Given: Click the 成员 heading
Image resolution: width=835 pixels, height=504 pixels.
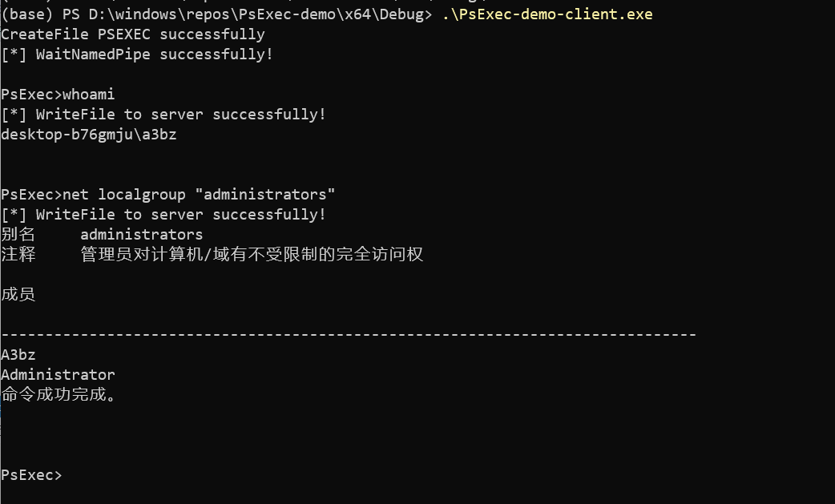Looking at the screenshot, I should point(18,294).
